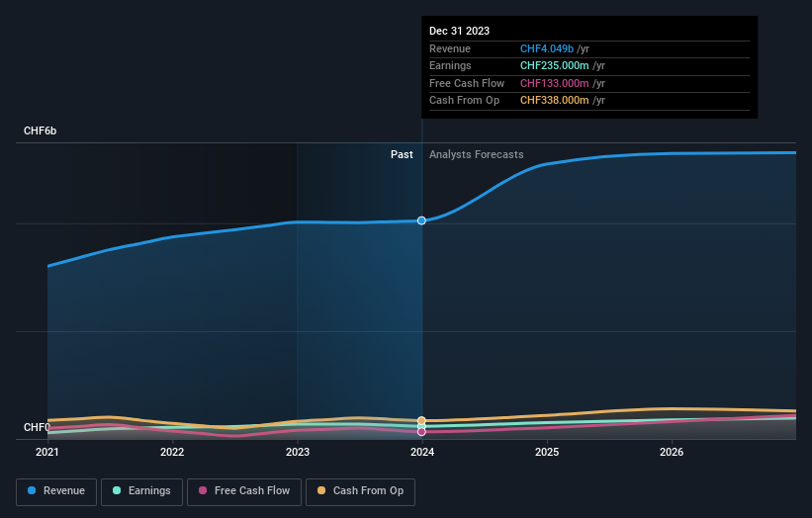812x518 pixels.
Task: Toggle the Revenue legend series
Action: pos(56,491)
